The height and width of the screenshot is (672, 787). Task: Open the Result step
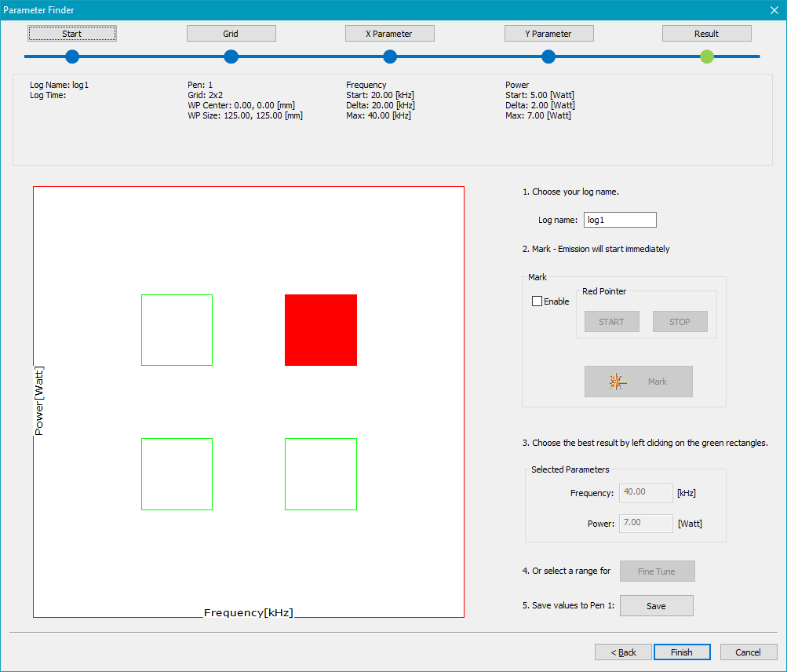tap(706, 34)
